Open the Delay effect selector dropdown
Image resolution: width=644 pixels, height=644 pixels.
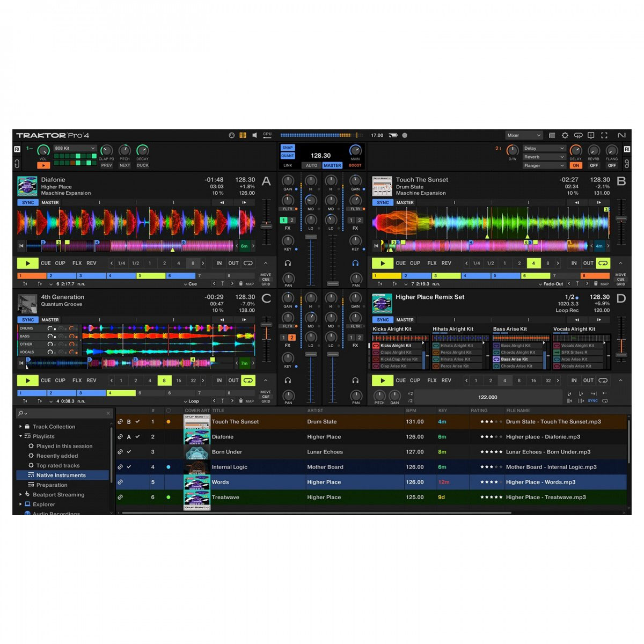(x=543, y=148)
